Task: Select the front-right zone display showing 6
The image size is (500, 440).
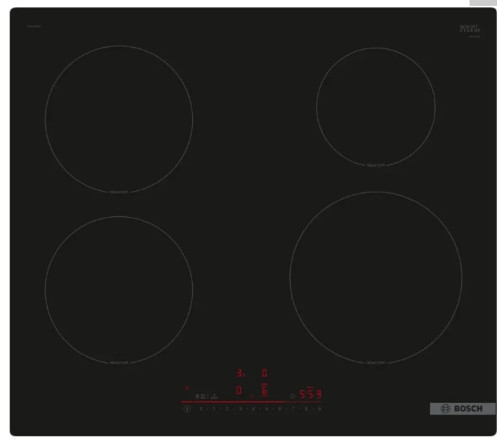Action: 265,389
